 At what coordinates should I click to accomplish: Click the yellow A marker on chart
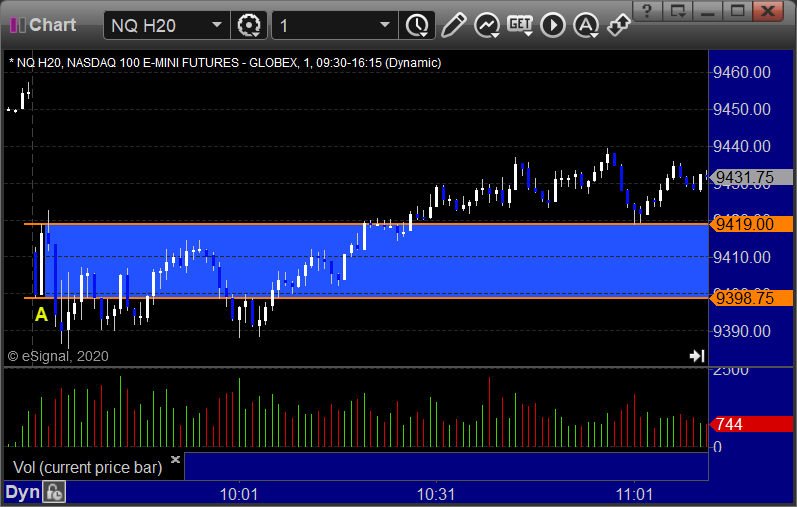click(x=41, y=314)
